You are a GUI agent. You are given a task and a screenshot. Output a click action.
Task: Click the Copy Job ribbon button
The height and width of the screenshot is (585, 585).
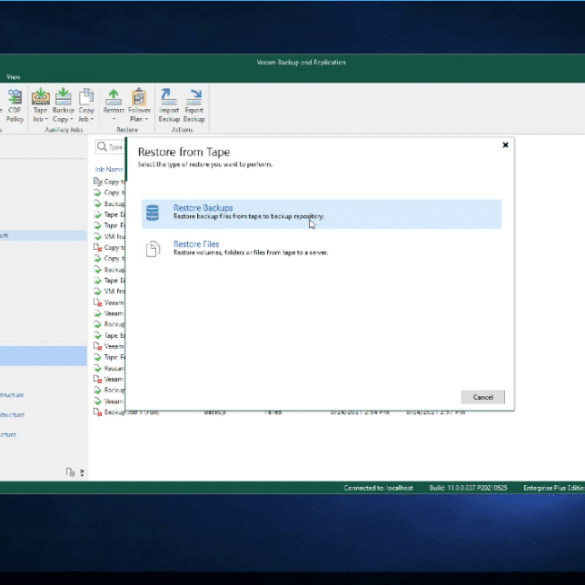[x=86, y=106]
